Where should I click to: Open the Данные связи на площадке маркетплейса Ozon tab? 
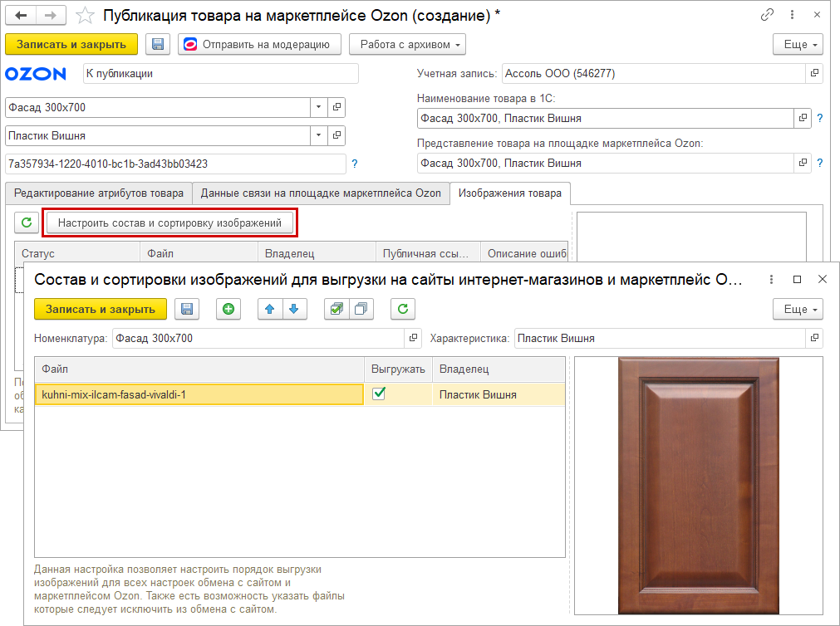tap(321, 193)
